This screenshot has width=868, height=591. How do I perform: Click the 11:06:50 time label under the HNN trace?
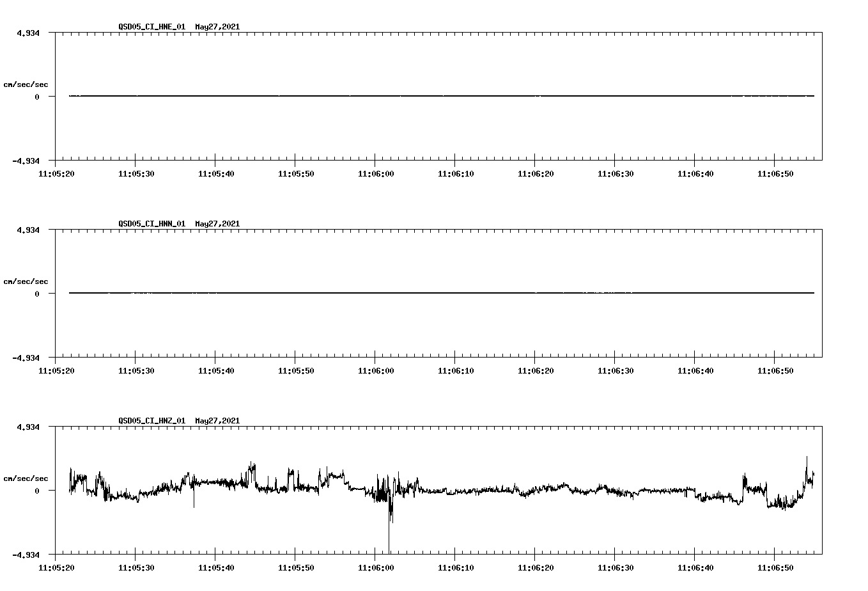pyautogui.click(x=775, y=369)
